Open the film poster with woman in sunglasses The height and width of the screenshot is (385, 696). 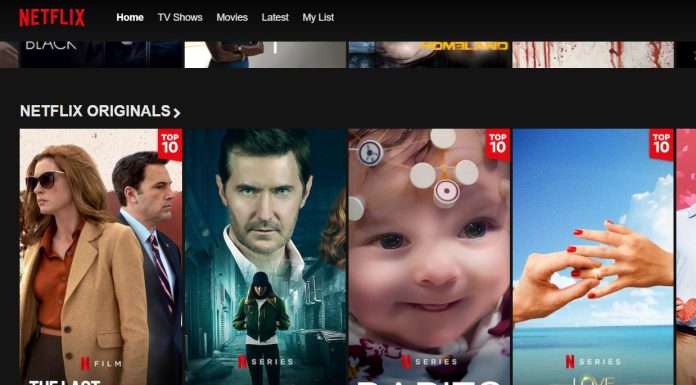pyautogui.click(x=101, y=257)
